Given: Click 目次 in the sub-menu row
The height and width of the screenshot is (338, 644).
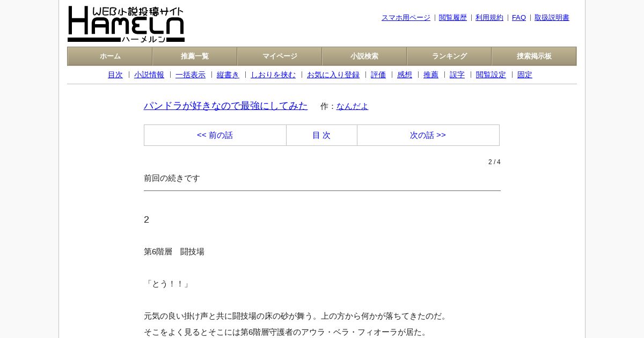Looking at the screenshot, I should pyautogui.click(x=115, y=75).
